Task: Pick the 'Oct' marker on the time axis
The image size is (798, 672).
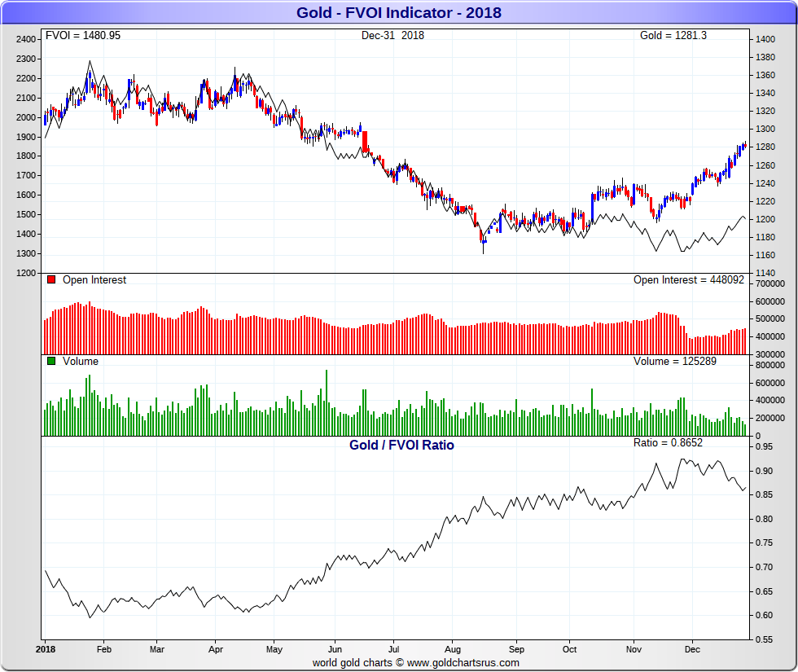Action: point(569,650)
